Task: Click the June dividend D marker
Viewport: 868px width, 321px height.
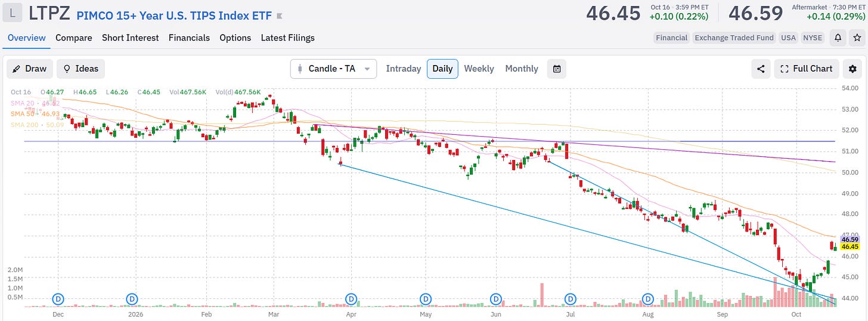Action: pyautogui.click(x=495, y=298)
